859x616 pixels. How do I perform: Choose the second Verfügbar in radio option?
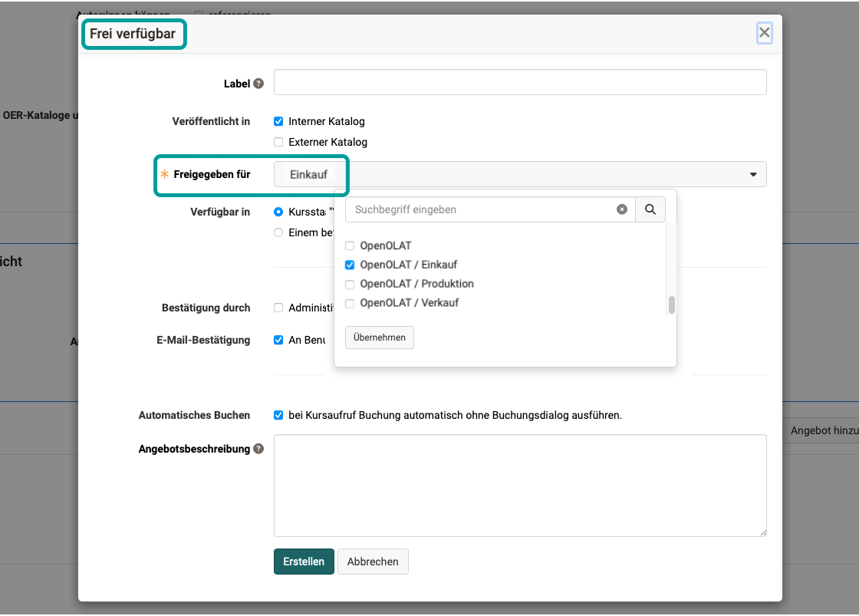click(278, 232)
